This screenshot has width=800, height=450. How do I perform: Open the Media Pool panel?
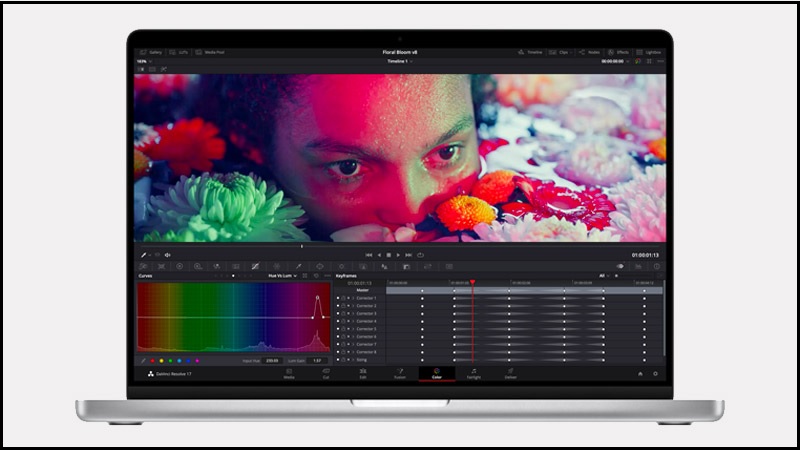(210, 53)
